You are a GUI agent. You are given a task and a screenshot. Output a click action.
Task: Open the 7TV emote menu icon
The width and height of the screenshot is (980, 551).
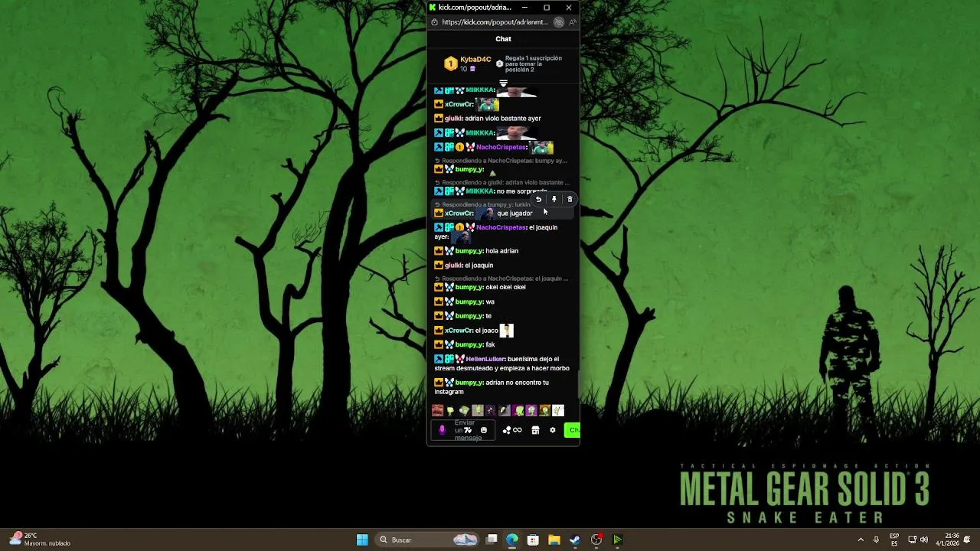468,430
